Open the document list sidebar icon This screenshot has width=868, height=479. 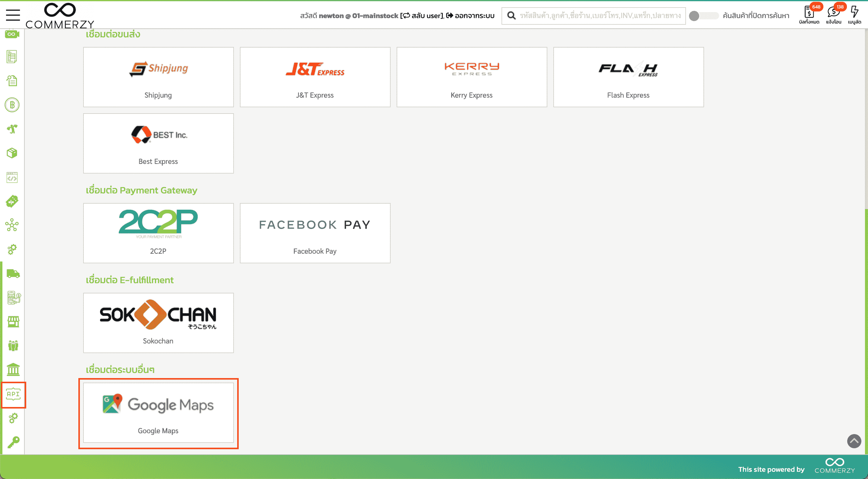point(12,57)
